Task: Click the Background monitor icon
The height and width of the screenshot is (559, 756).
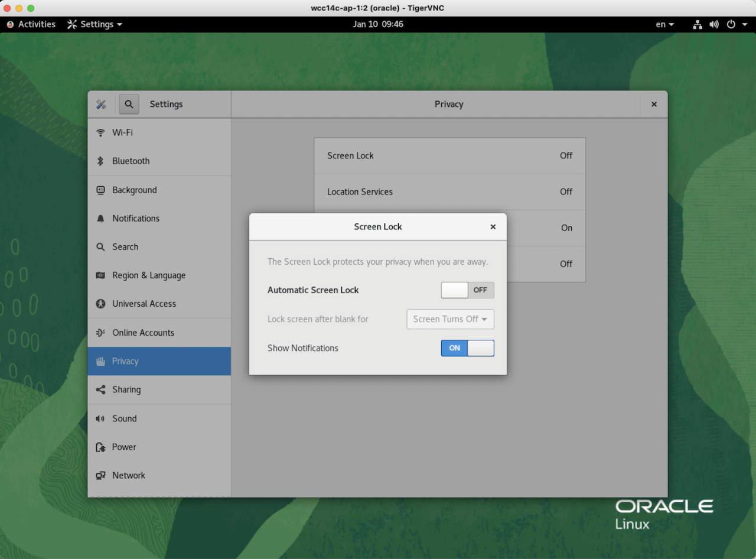Action: pyautogui.click(x=100, y=190)
